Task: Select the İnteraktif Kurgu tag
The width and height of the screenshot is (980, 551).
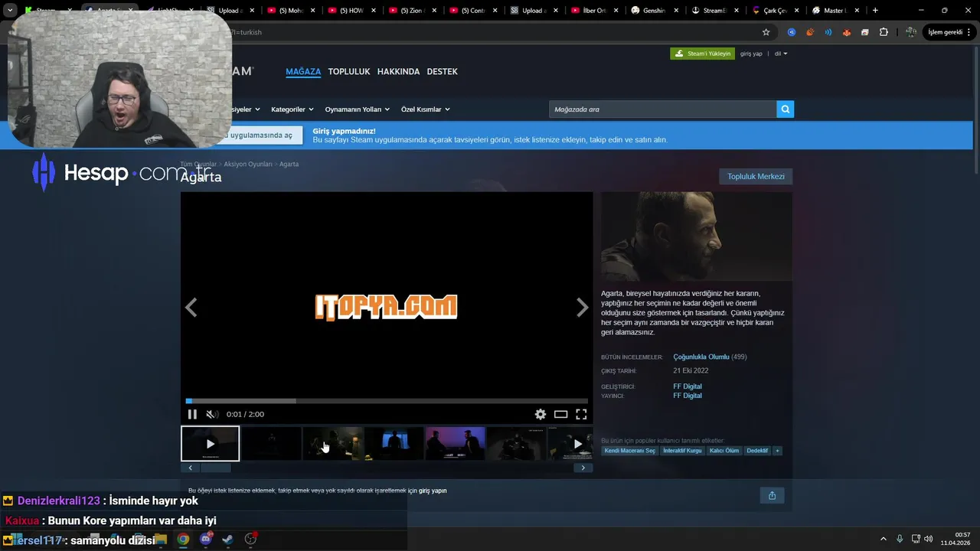Action: tap(682, 451)
